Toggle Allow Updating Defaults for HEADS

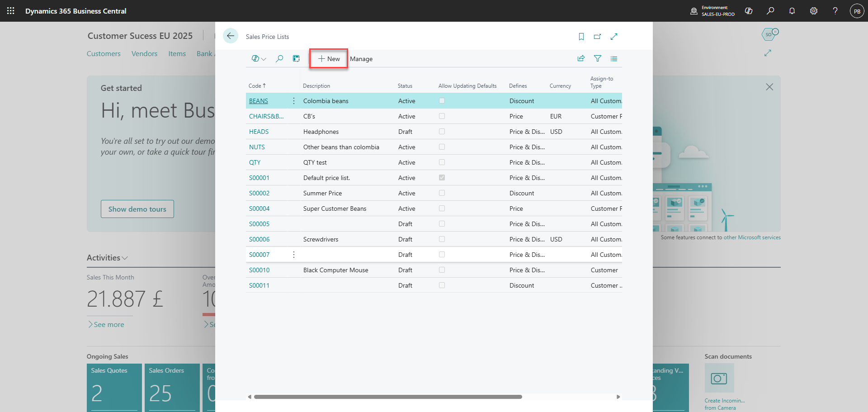442,132
